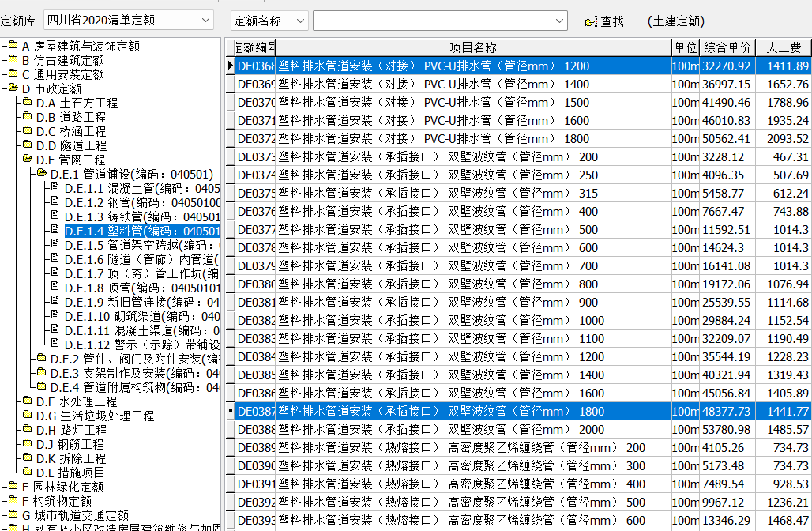The width and height of the screenshot is (812, 531).
Task: Select row DE0373 双壁波纹管 200
Action: pyautogui.click(x=523, y=157)
